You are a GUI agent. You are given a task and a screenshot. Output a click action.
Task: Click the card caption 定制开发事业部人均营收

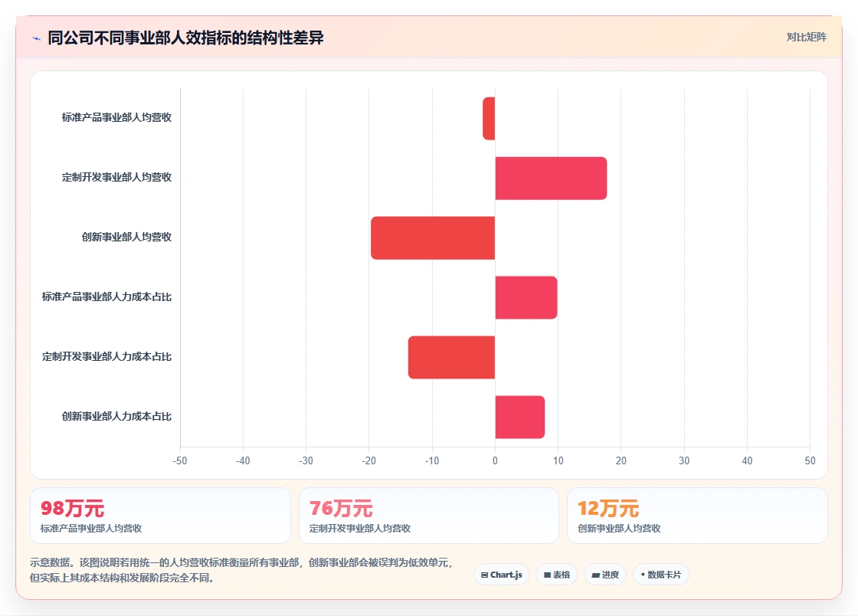pyautogui.click(x=359, y=529)
